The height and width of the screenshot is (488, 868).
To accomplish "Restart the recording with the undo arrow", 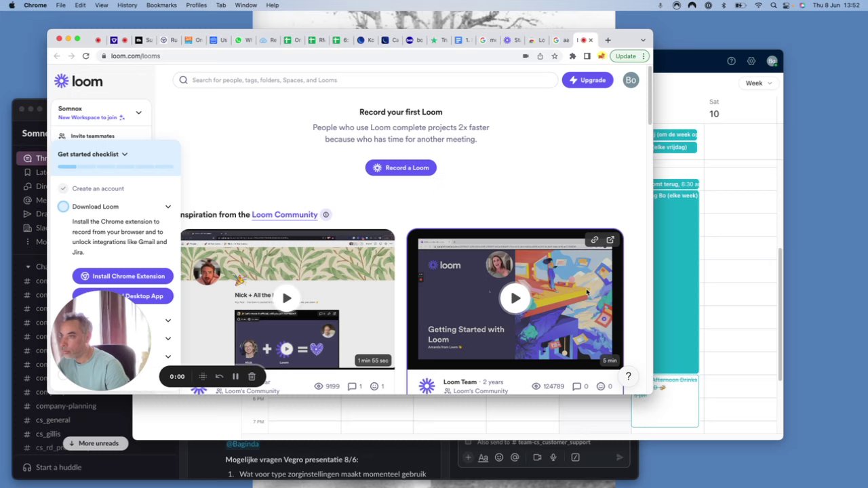I will coord(219,376).
